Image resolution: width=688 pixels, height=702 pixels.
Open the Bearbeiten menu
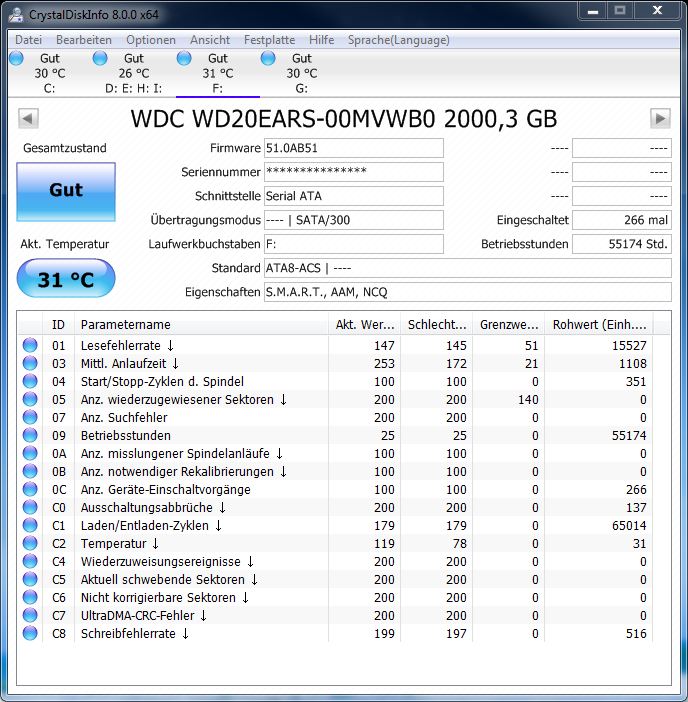[83, 40]
